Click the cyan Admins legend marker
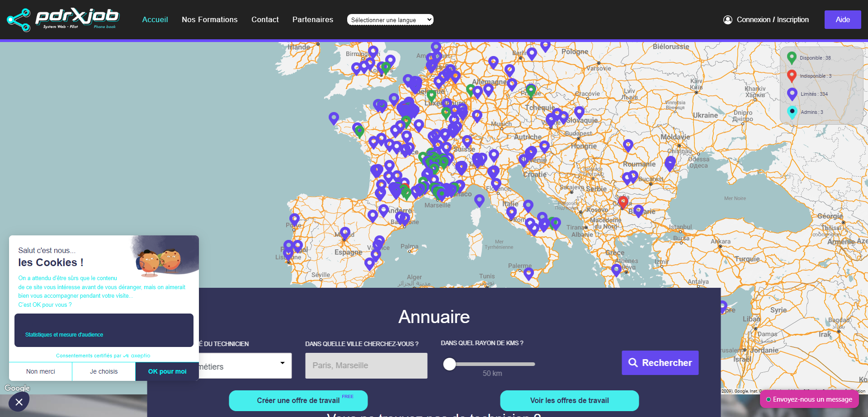This screenshot has width=868, height=417. click(792, 112)
